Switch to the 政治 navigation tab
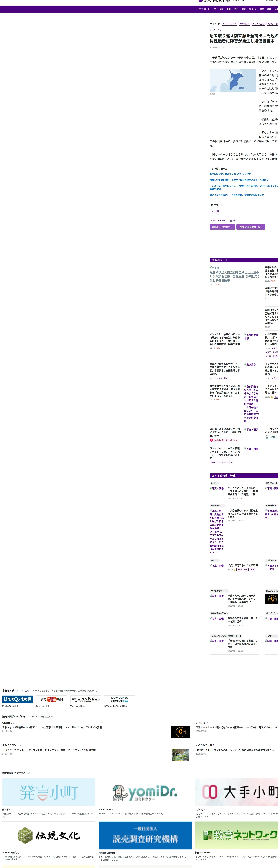 coord(236,9)
